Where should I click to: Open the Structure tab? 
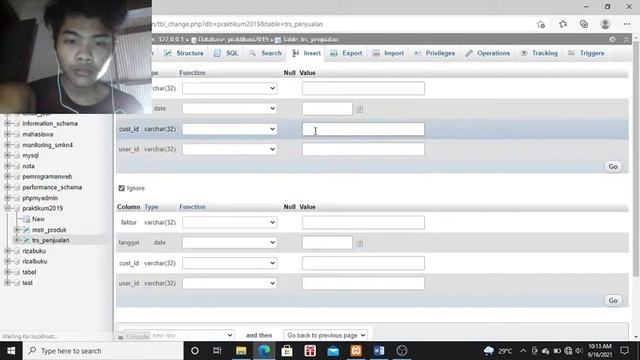point(184,53)
